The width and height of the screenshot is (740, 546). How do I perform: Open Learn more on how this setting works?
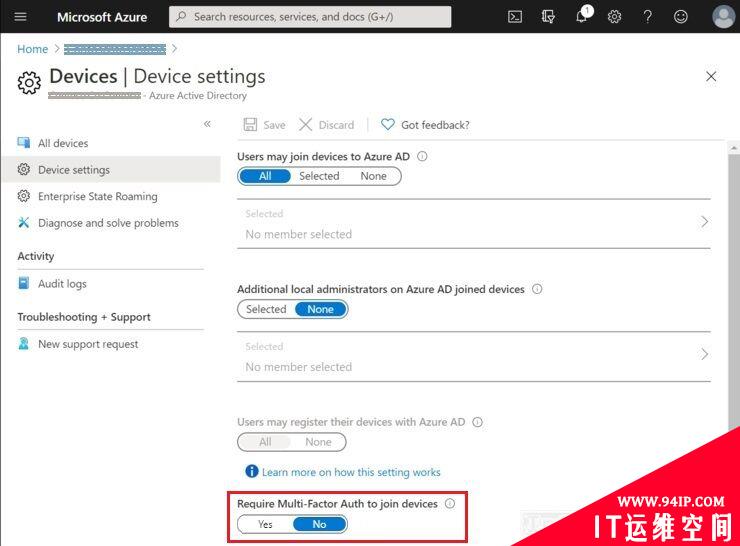[x=351, y=472]
